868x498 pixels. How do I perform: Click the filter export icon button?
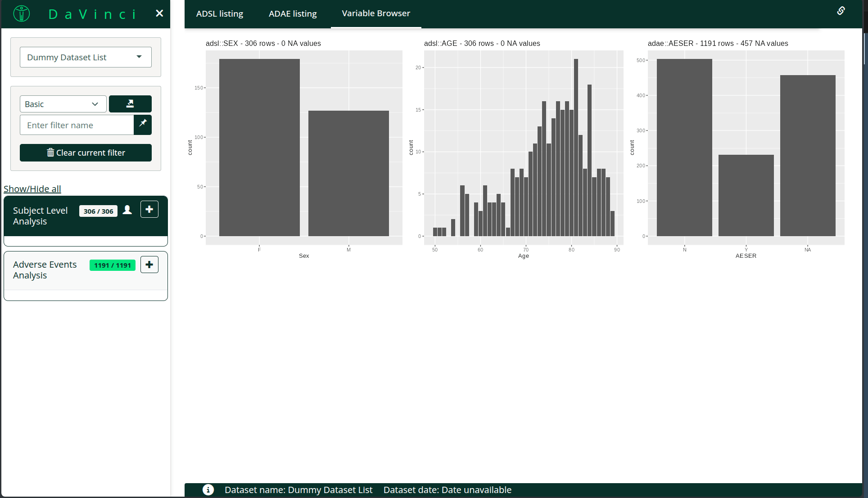click(130, 104)
